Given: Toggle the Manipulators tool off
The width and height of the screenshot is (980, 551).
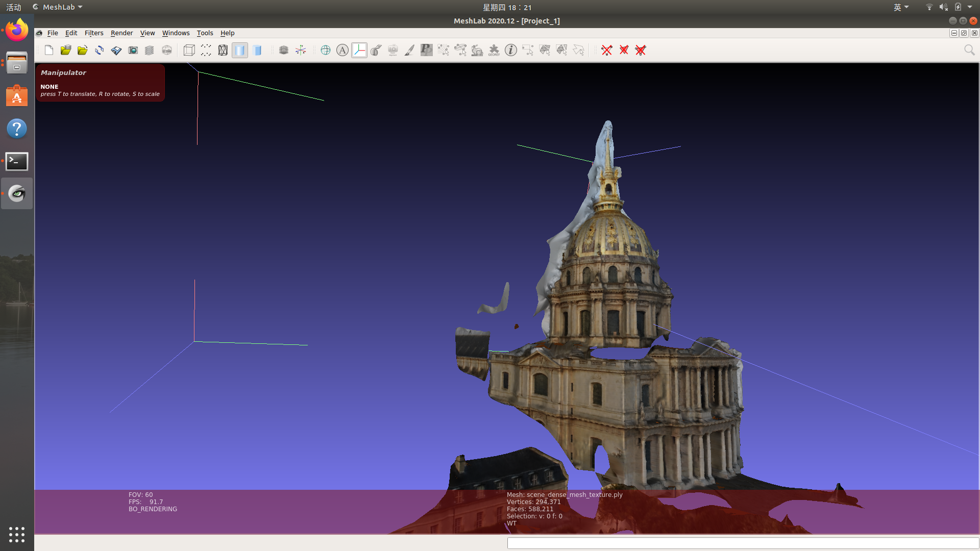Looking at the screenshot, I should (x=359, y=50).
